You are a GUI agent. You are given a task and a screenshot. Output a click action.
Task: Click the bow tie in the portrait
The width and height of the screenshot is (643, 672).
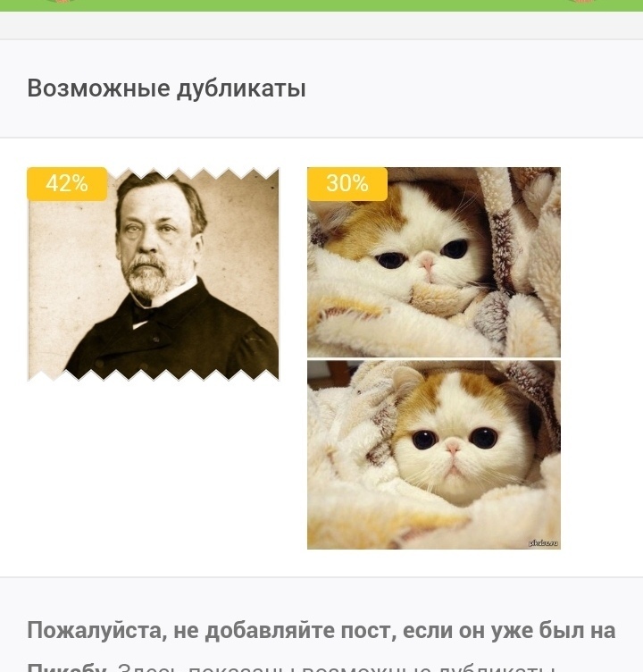(x=144, y=315)
